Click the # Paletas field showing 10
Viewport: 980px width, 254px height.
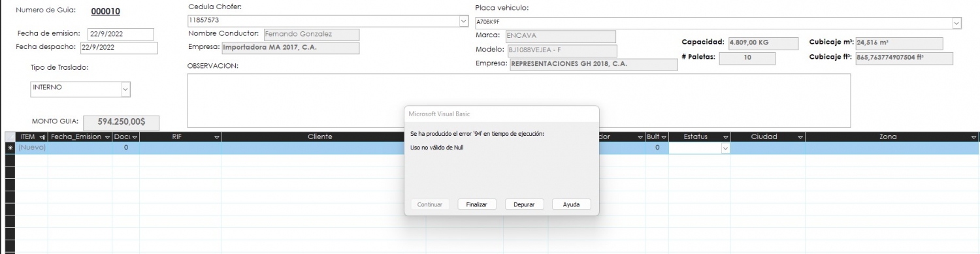tap(747, 58)
